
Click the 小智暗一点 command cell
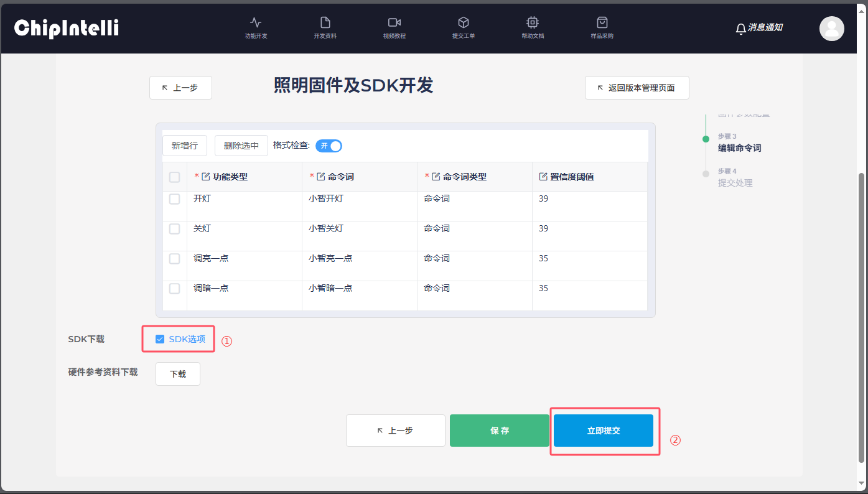point(360,296)
